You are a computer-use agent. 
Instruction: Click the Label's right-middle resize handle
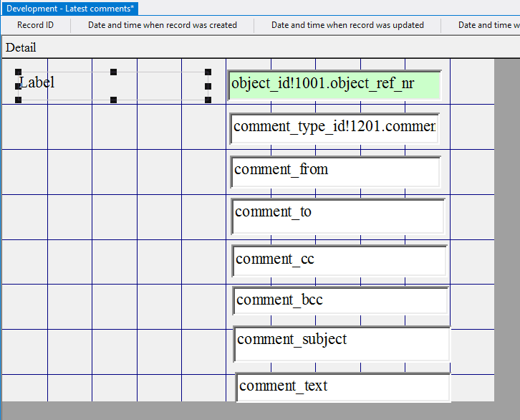[208, 86]
